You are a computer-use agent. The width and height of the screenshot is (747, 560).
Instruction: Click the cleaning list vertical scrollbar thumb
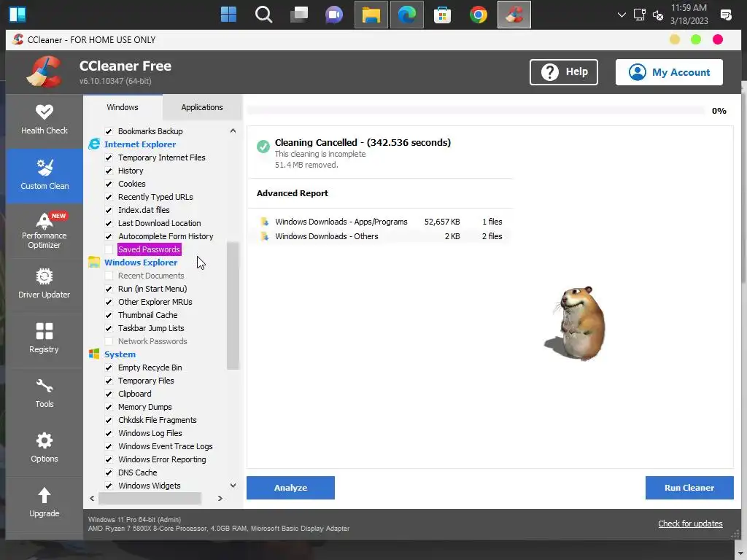pos(233,306)
